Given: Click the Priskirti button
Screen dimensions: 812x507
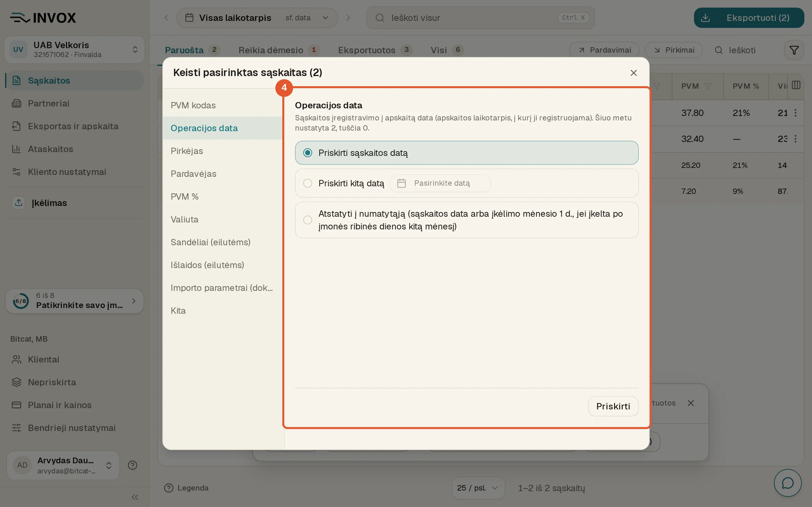Looking at the screenshot, I should 613,406.
